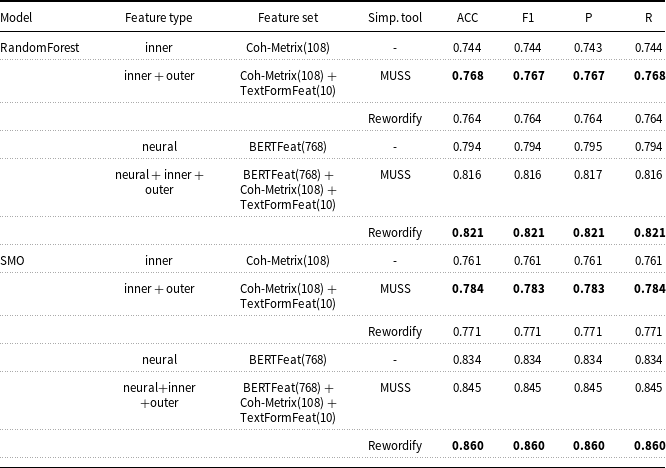Click the 0.834 ACC value
Screen dimensions: 666x468
[467, 360]
